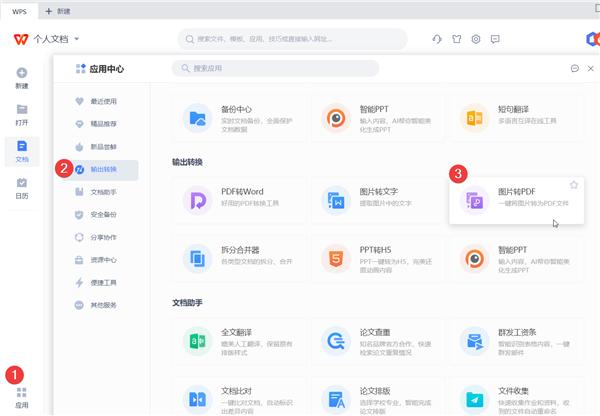Select the 拆分合并器 icon
Viewport: 600px width, 416px height.
(196, 259)
